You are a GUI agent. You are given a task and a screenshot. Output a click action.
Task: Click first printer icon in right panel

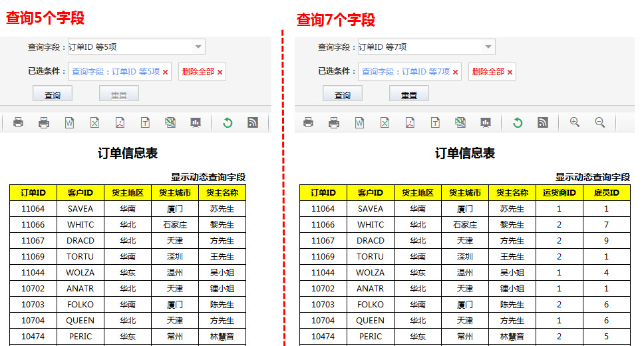click(309, 122)
